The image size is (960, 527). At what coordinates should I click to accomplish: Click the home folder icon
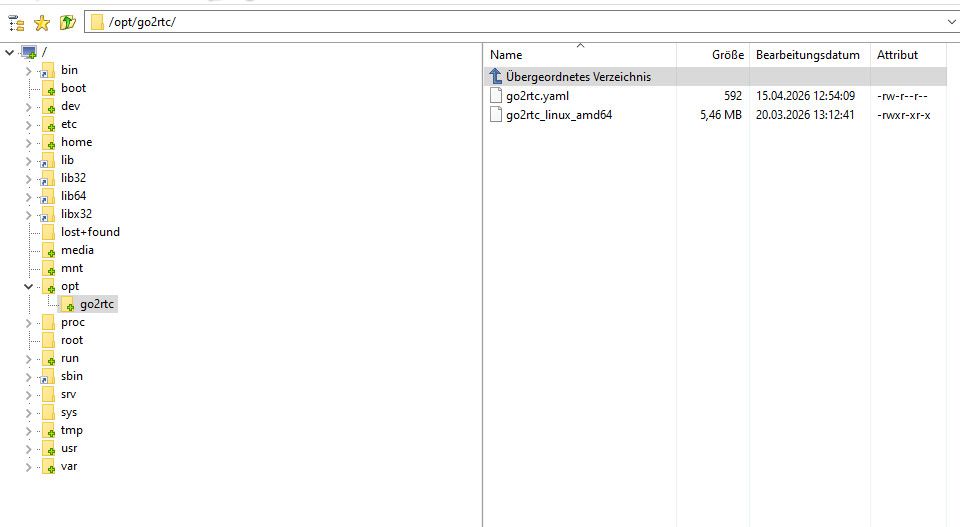pos(48,143)
